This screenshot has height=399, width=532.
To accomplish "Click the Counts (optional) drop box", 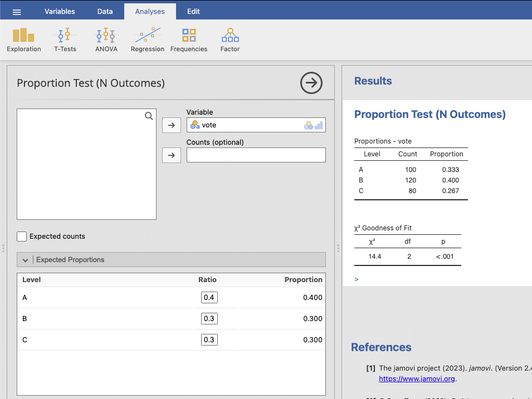I will pyautogui.click(x=256, y=155).
